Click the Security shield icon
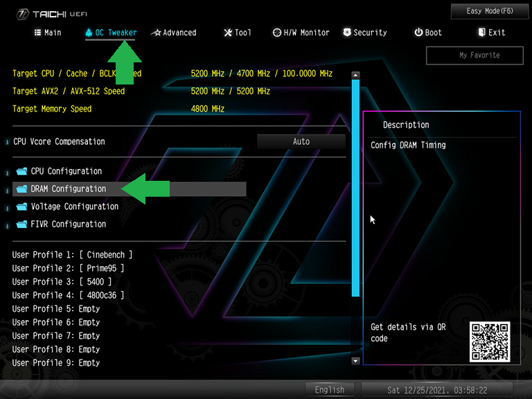Image resolution: width=532 pixels, height=399 pixels. coord(347,33)
